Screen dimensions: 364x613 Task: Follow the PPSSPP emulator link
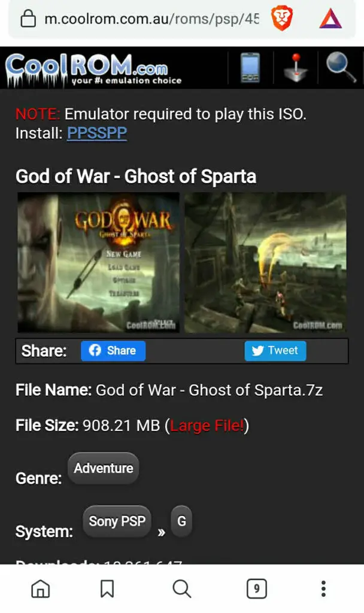point(96,133)
